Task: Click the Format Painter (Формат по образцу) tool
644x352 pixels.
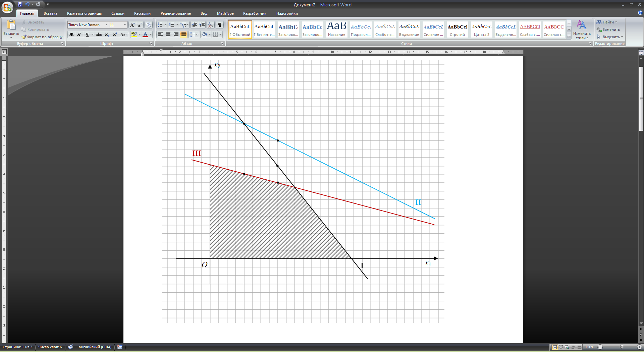Action: 42,37
